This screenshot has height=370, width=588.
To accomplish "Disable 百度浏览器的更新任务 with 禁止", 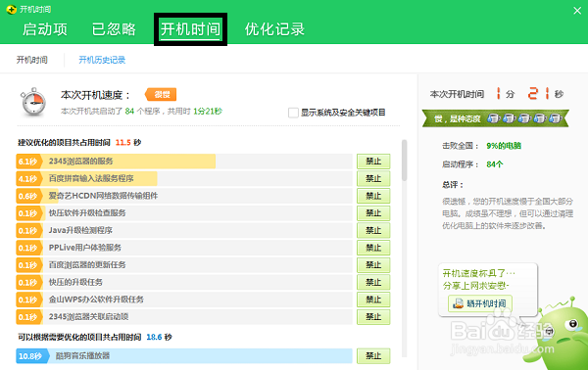I will click(373, 264).
